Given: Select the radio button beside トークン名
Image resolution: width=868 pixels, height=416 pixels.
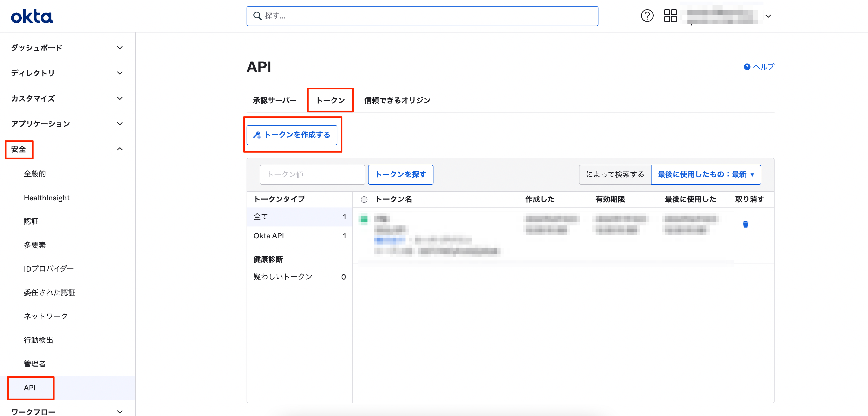Looking at the screenshot, I should pyautogui.click(x=364, y=199).
